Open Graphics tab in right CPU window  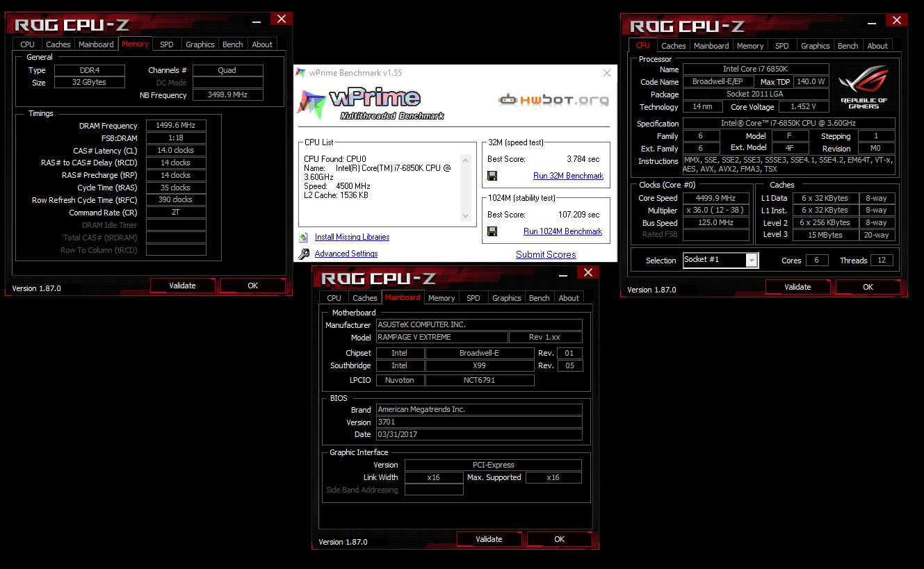[816, 46]
